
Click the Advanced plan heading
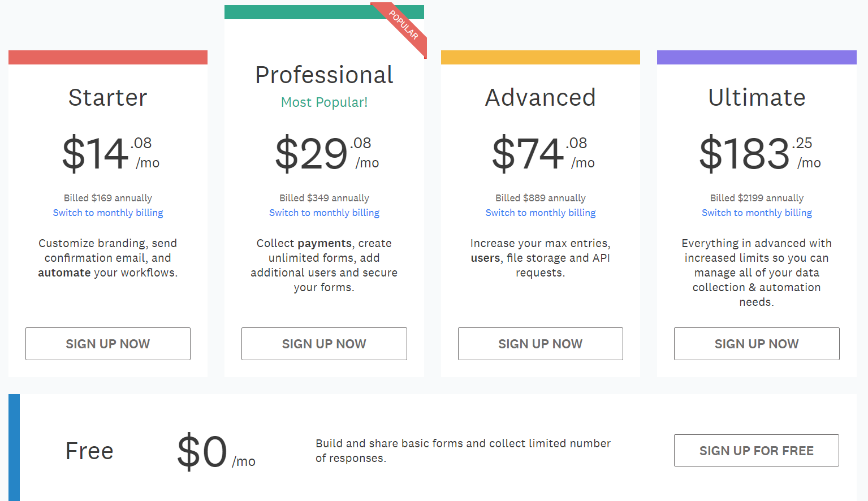click(540, 97)
